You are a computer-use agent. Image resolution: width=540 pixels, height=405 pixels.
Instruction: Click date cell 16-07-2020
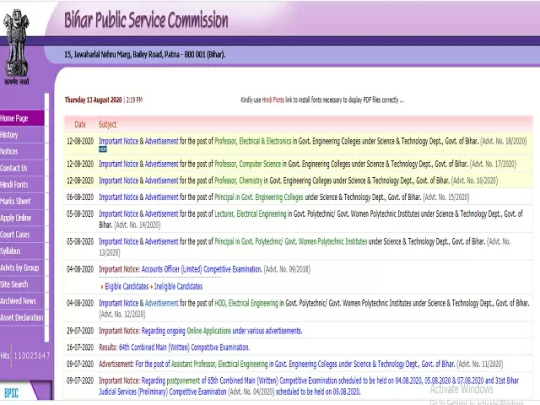[x=80, y=347]
